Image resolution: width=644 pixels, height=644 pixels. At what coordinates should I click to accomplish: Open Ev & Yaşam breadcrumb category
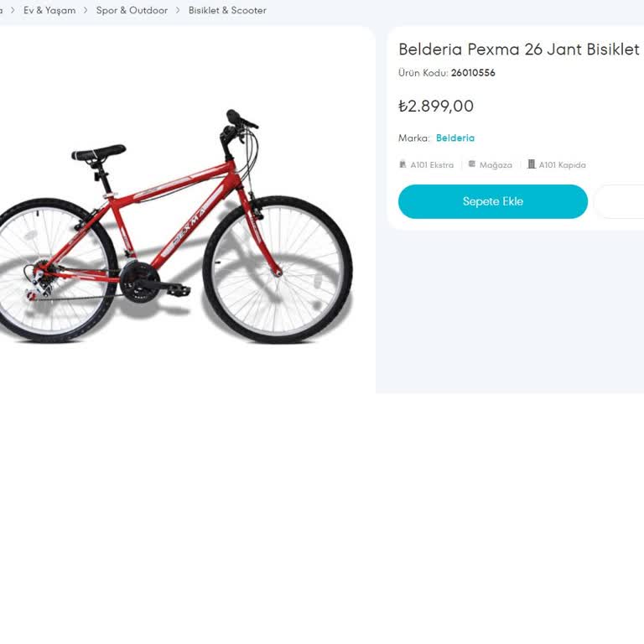click(49, 11)
